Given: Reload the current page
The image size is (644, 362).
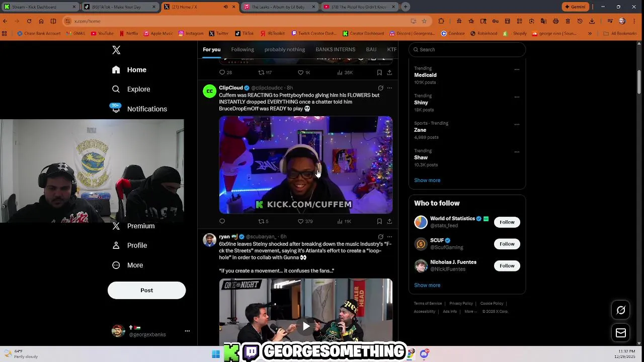Looking at the screenshot, I should (29, 21).
